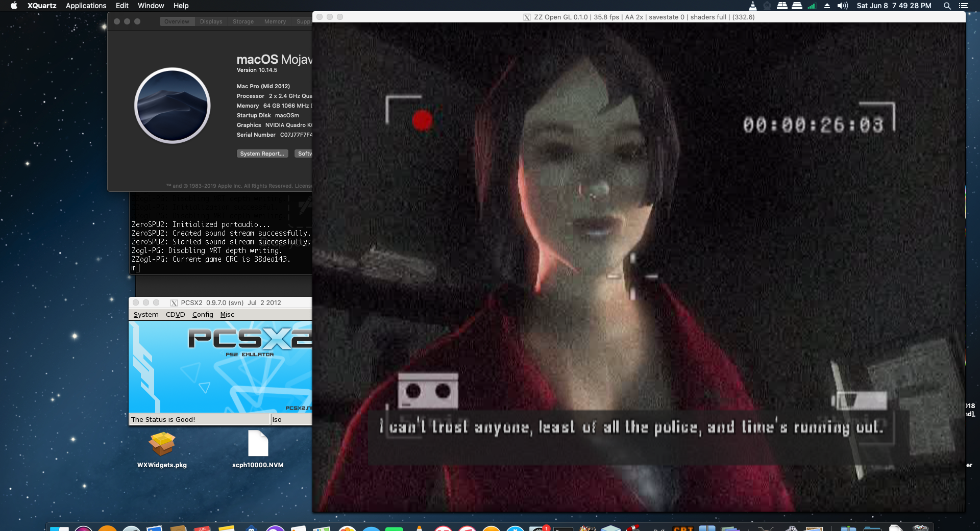Click the 'Version 10.14.5' text

point(257,70)
